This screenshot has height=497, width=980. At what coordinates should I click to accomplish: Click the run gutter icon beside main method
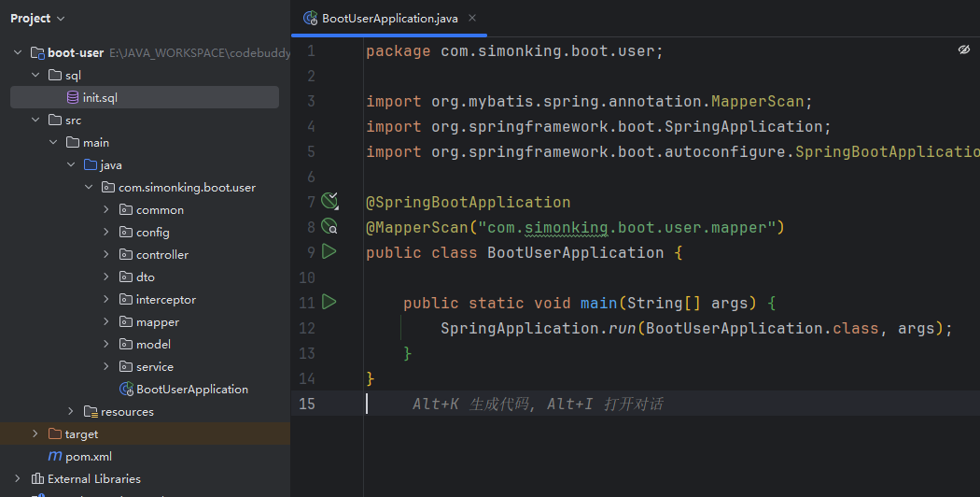pos(329,303)
